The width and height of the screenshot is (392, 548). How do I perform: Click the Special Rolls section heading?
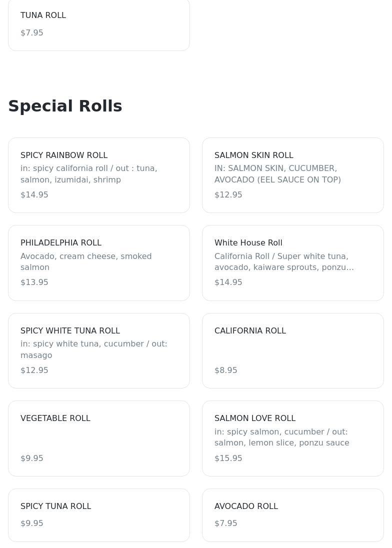pyautogui.click(x=65, y=106)
